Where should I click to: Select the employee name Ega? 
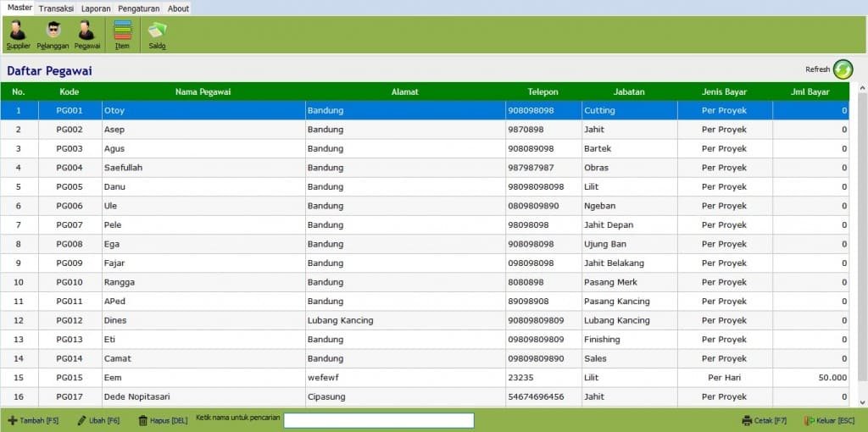111,244
